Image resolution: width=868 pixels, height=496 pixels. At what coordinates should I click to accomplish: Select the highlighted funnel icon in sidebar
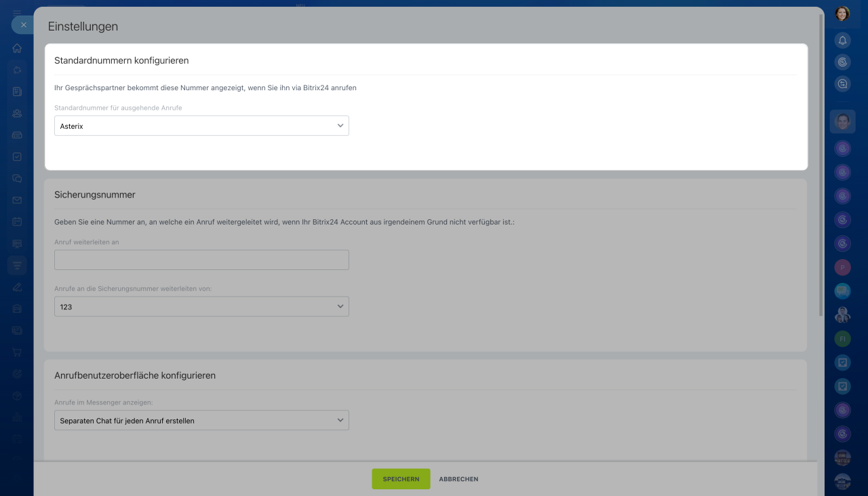coord(17,265)
